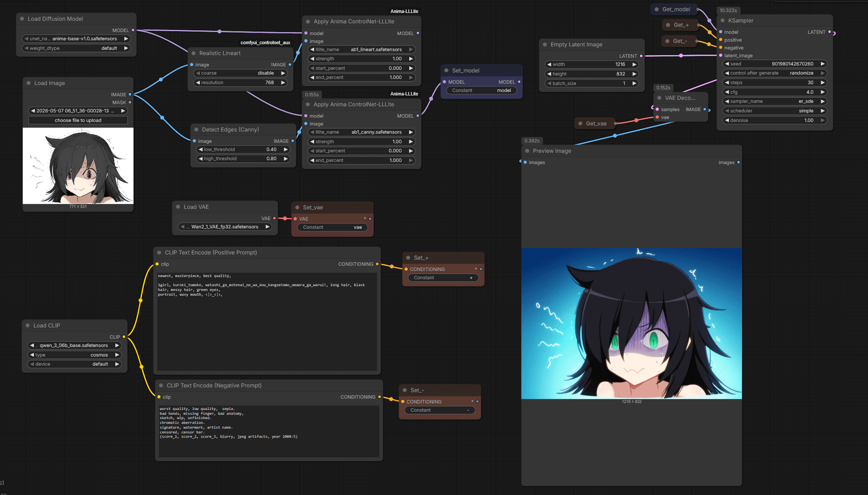Collapse the Detect Edges (Canny) node via its title dot
868x495 pixels.
point(196,130)
